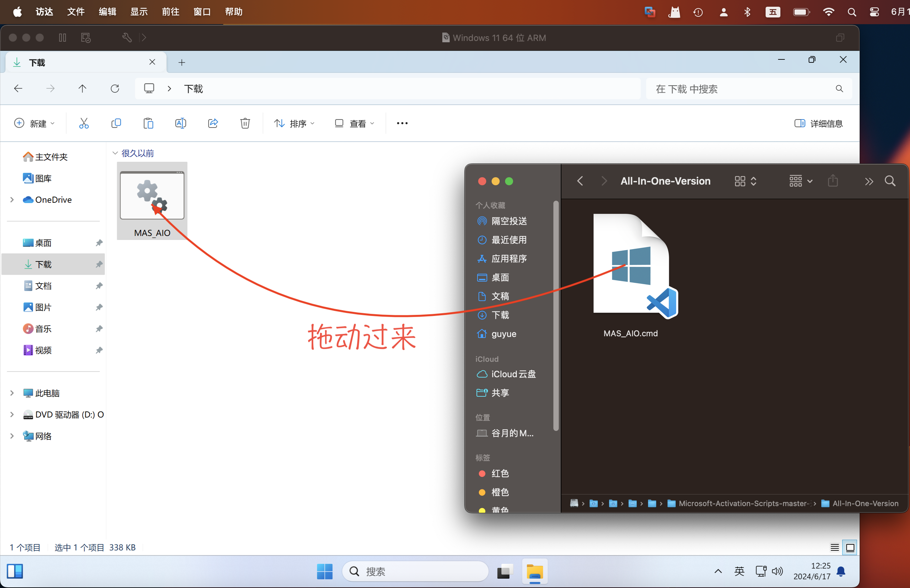Image resolution: width=910 pixels, height=588 pixels.
Task: Click the Copy icon in Explorer toolbar
Action: pos(116,123)
